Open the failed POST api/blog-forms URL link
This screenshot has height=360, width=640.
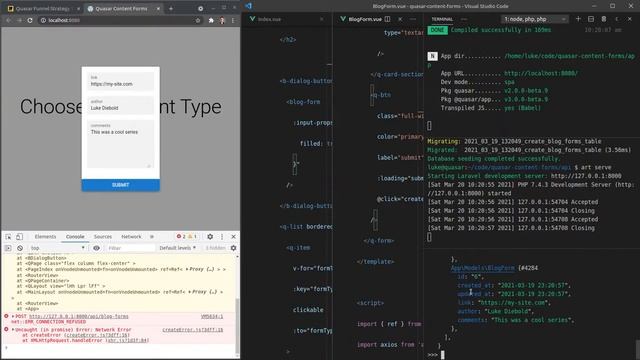[78, 316]
